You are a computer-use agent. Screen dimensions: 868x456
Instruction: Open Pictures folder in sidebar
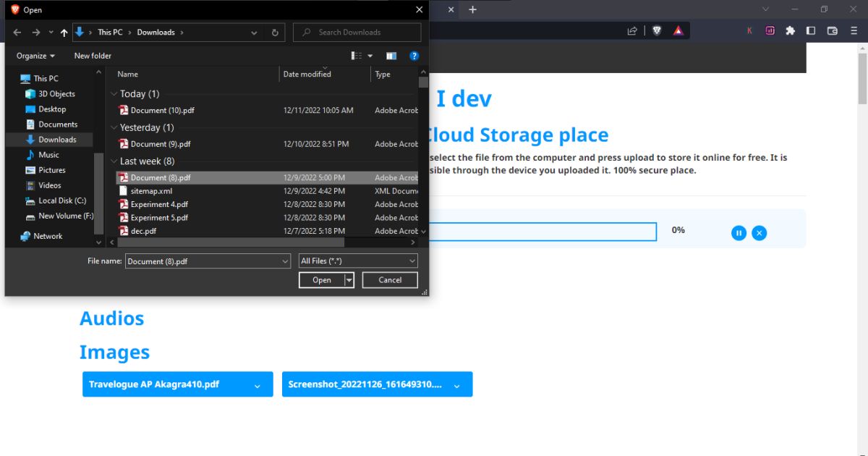tap(51, 170)
